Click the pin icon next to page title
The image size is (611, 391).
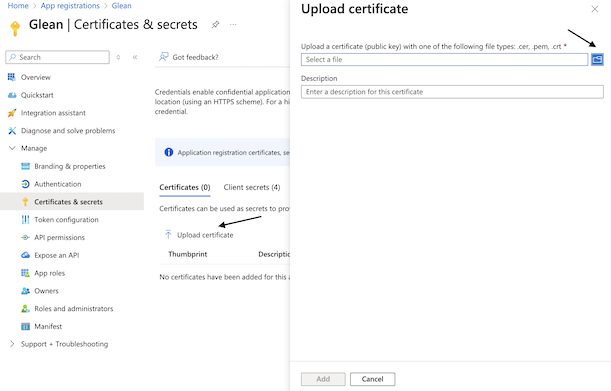pos(215,25)
